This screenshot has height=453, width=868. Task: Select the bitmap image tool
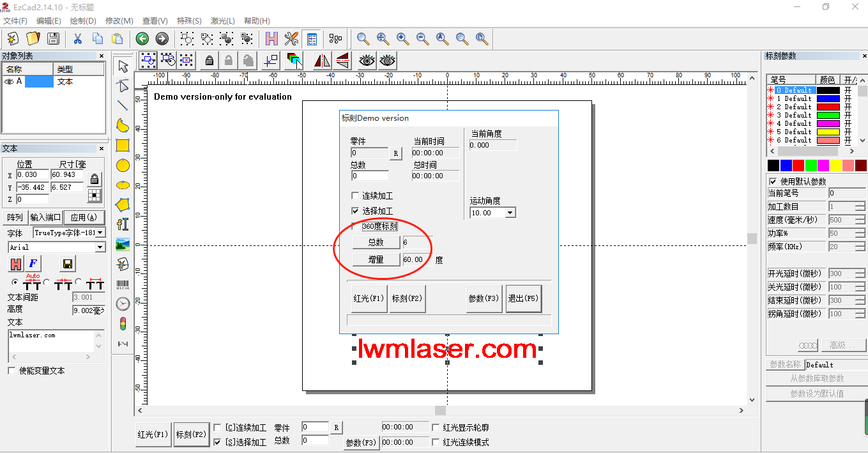[x=123, y=244]
